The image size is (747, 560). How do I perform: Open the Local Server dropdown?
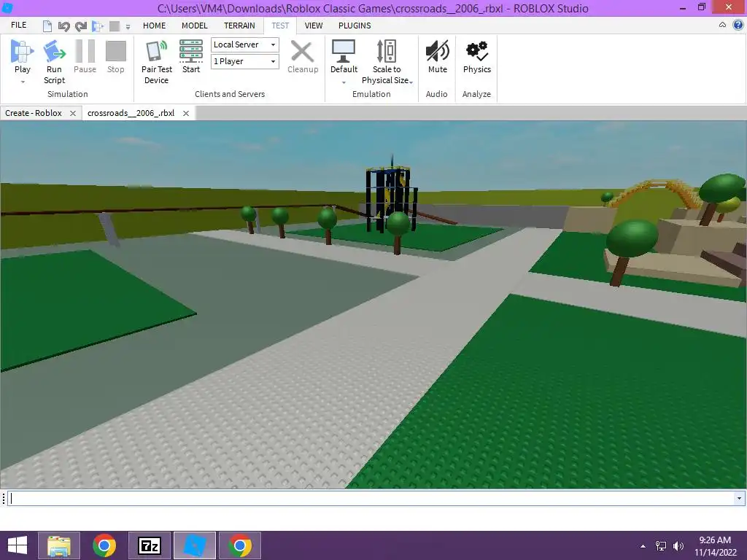(245, 44)
